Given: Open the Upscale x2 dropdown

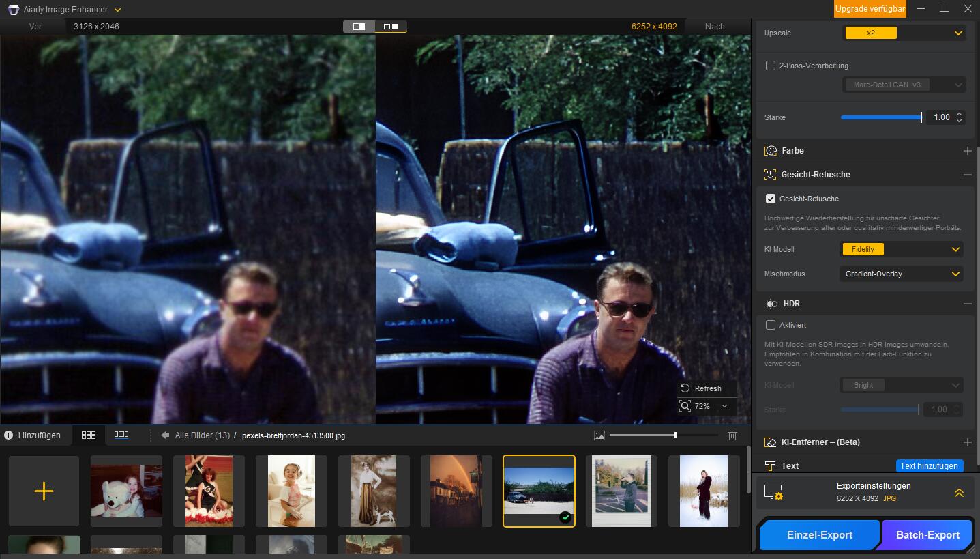Looking at the screenshot, I should pyautogui.click(x=904, y=33).
